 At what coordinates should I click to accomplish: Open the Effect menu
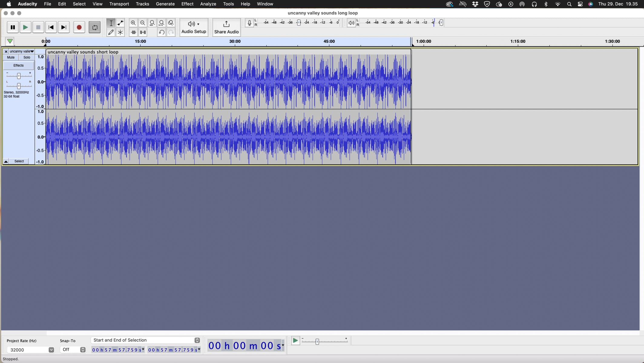click(187, 4)
